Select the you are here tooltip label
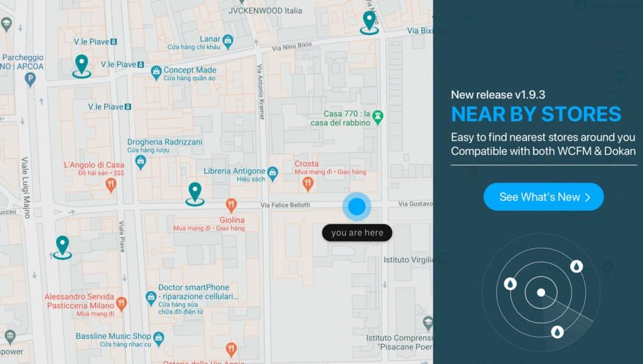 click(357, 233)
